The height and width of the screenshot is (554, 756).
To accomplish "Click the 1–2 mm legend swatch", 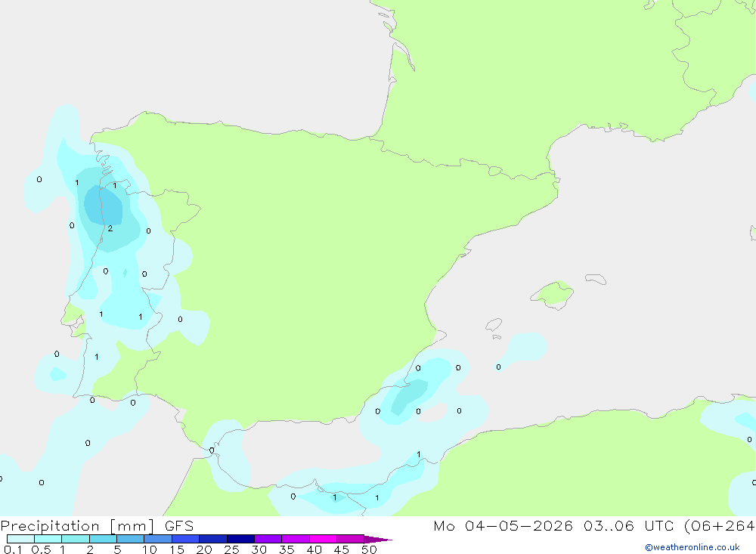I will (76, 539).
